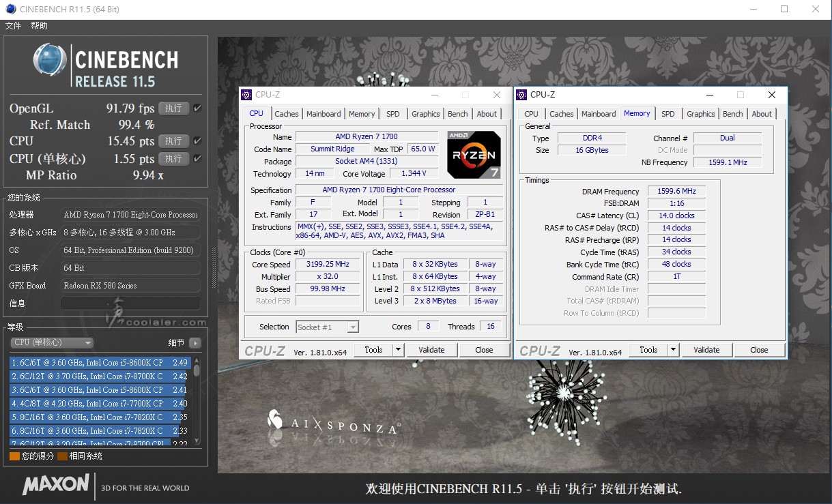Run the OpenGL test with its 执行 button
Screen dimensions: 832x504
174,108
